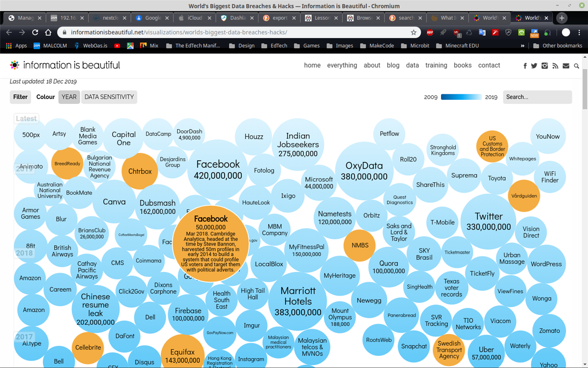
Task: Open Facebook social icon in header
Action: click(x=525, y=66)
